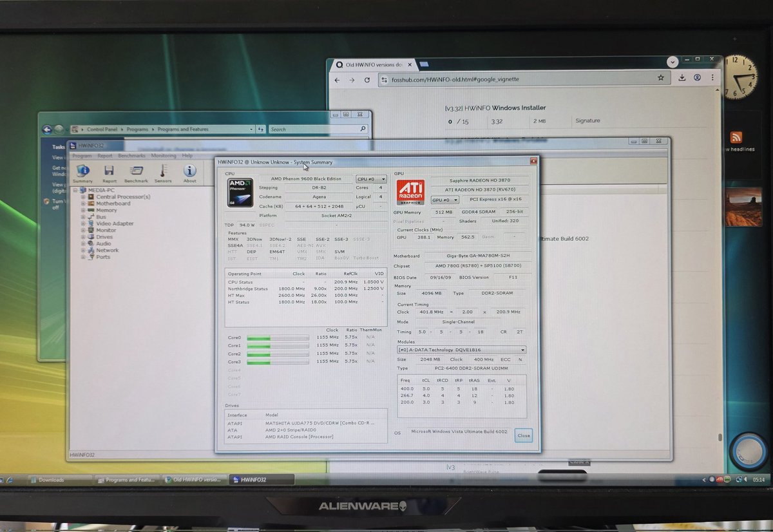Click the Programs breadcrumb in Control Panel

pyautogui.click(x=137, y=129)
